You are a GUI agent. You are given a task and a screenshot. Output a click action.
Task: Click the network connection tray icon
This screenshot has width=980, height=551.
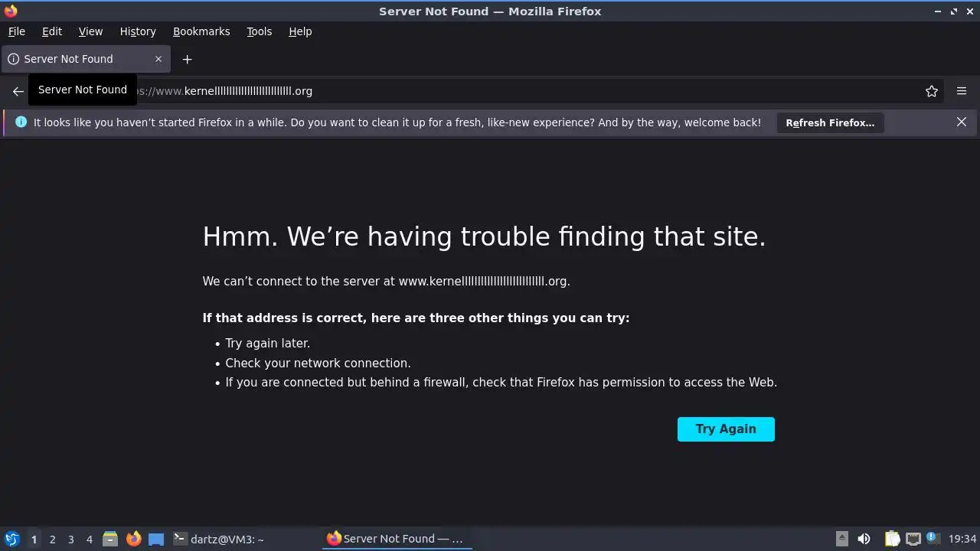[x=913, y=539]
